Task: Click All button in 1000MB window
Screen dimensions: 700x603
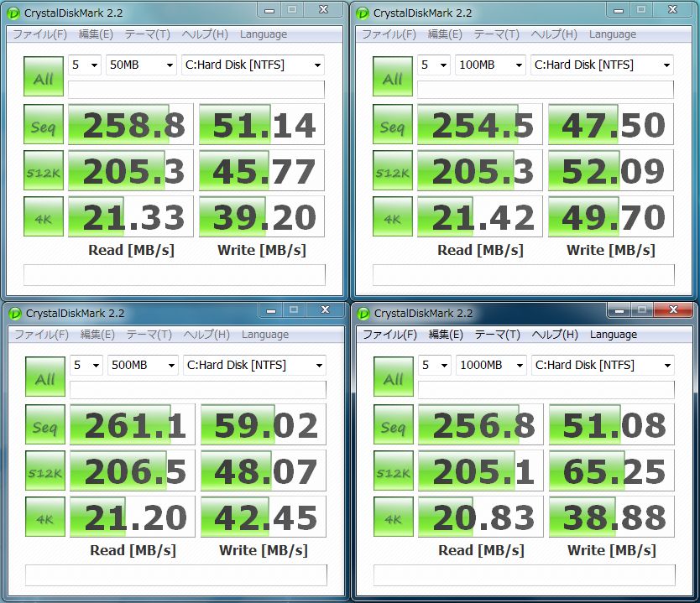Action: tap(394, 377)
